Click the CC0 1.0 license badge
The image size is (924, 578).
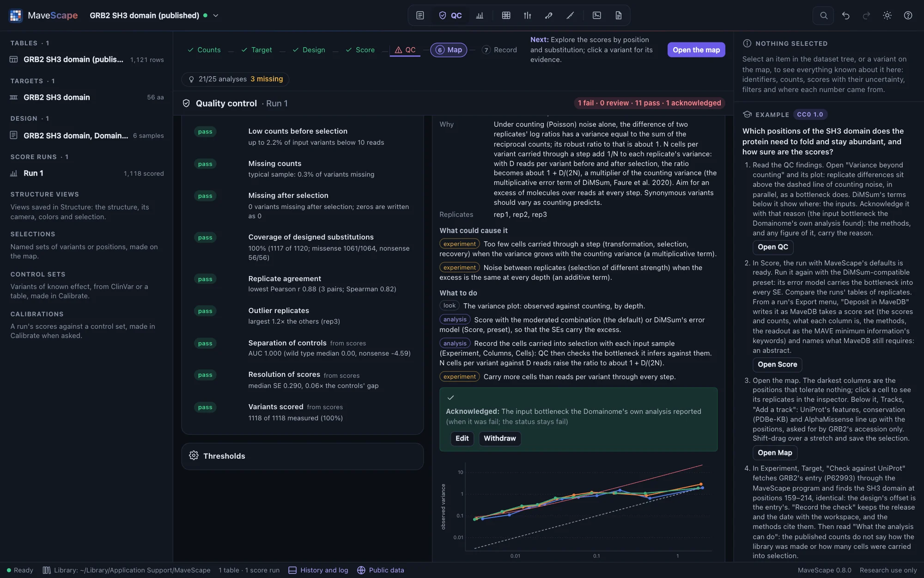pyautogui.click(x=810, y=114)
